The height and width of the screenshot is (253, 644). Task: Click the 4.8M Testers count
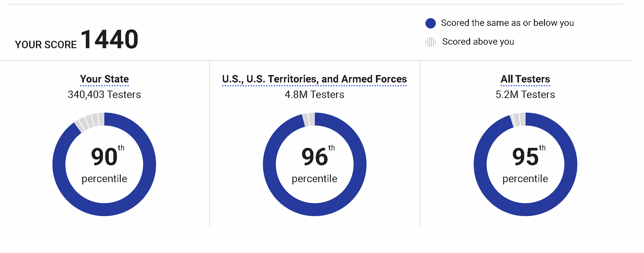point(314,94)
